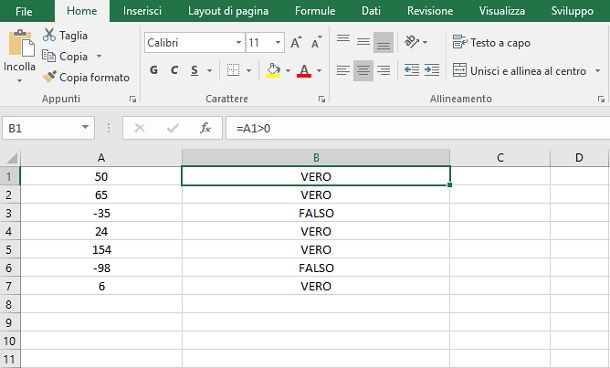This screenshot has height=368, width=610.
Task: Open fill color dropdown arrow
Action: [x=288, y=70]
